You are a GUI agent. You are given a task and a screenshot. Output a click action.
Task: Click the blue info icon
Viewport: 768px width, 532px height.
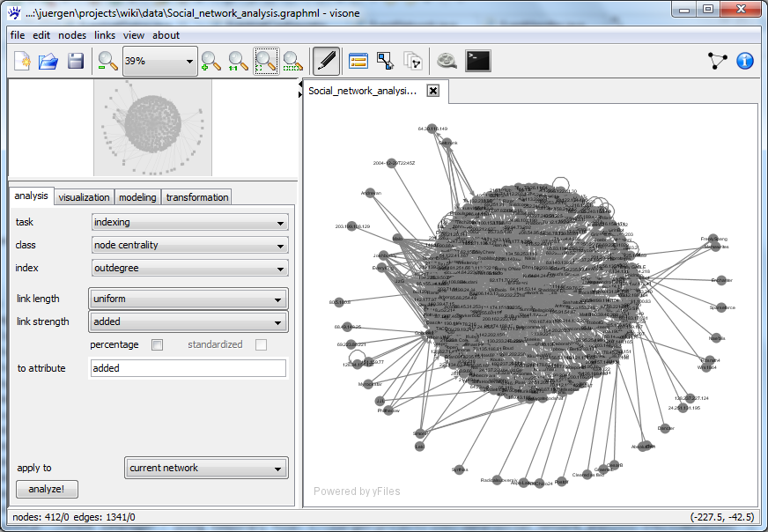(x=745, y=61)
